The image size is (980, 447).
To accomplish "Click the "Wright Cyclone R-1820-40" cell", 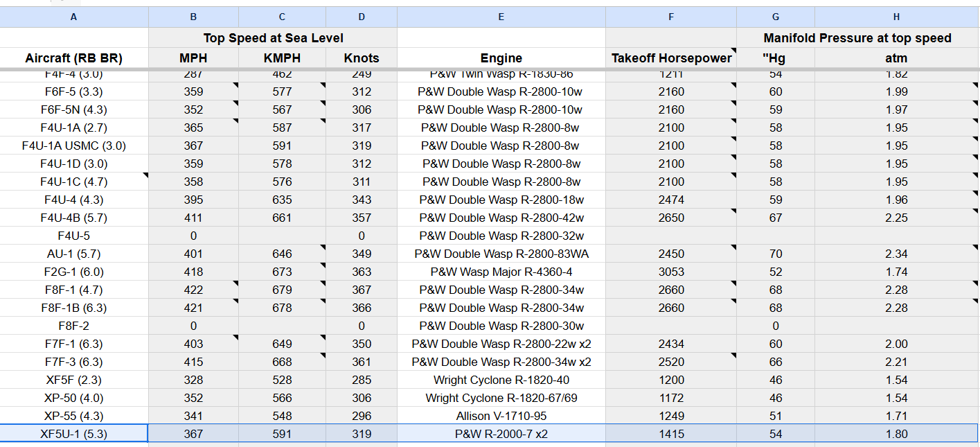I will (501, 380).
